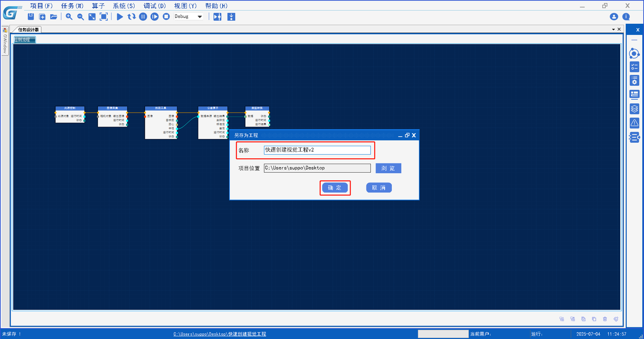Click the save project icon in toolbar
The height and width of the screenshot is (339, 644).
pos(31,17)
